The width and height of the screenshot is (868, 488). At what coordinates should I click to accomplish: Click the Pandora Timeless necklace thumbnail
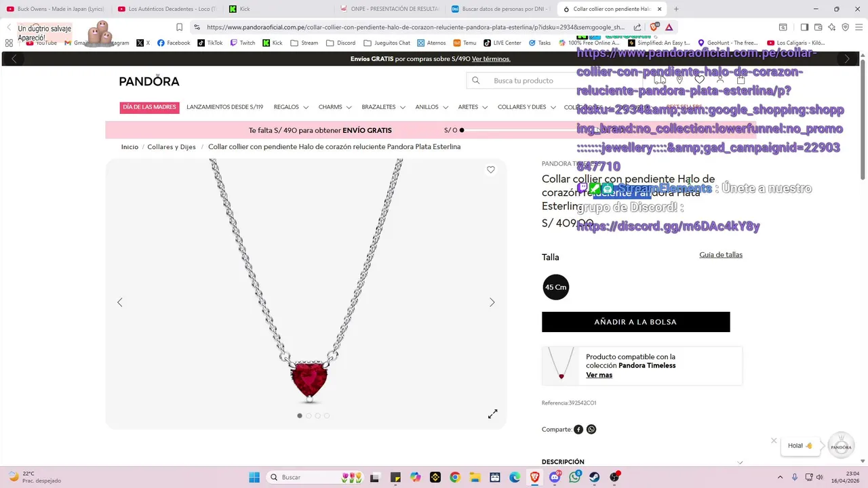561,365
